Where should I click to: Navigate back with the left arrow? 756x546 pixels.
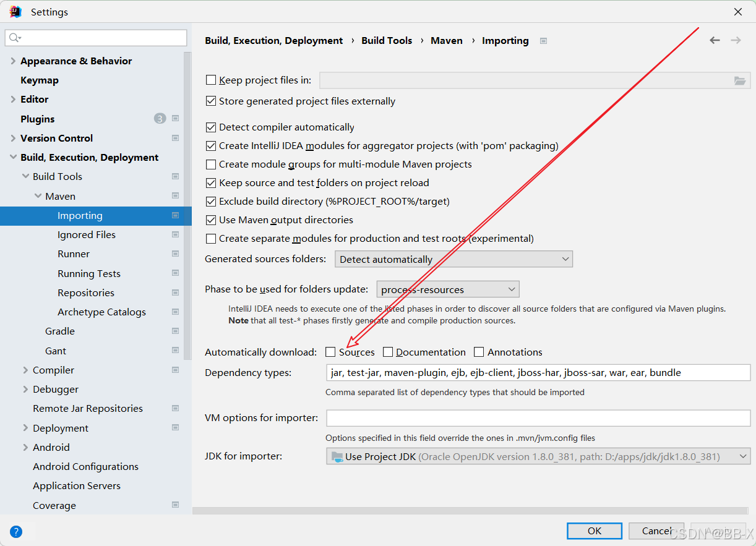tap(715, 40)
